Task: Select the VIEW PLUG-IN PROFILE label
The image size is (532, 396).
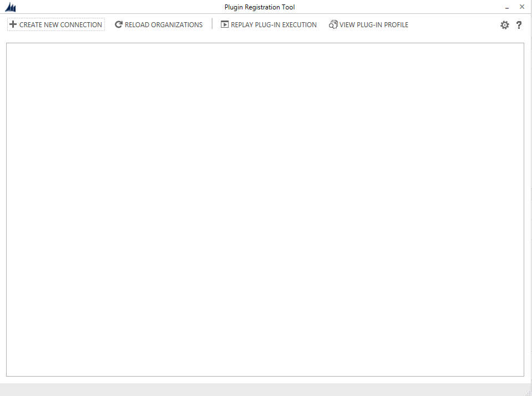Action: point(374,25)
